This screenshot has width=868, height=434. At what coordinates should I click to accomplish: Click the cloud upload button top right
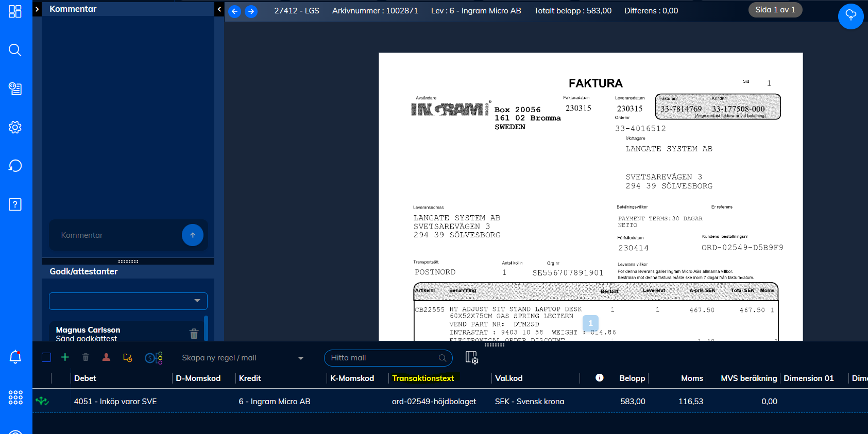(850, 16)
